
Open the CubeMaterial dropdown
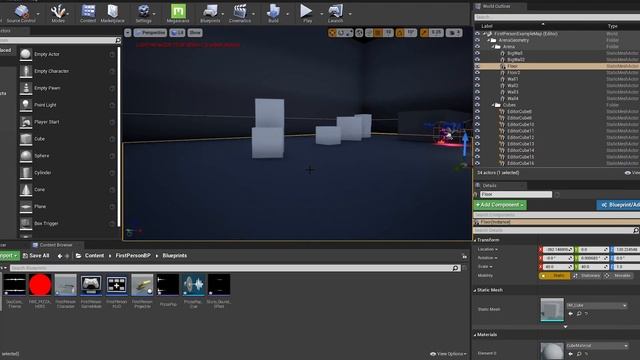(x=597, y=346)
